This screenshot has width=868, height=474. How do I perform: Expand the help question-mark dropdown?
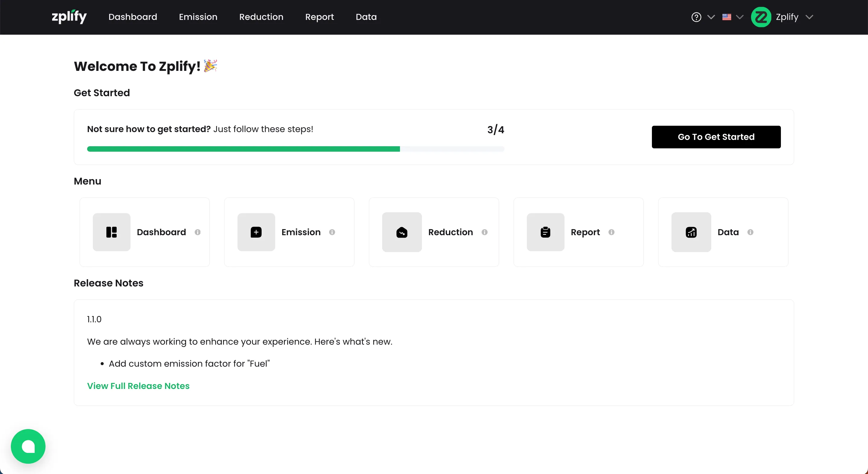click(x=703, y=17)
